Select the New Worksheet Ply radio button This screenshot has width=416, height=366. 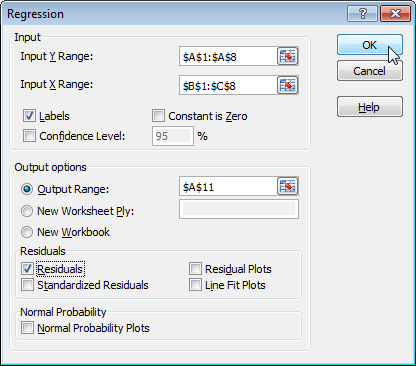click(x=27, y=211)
